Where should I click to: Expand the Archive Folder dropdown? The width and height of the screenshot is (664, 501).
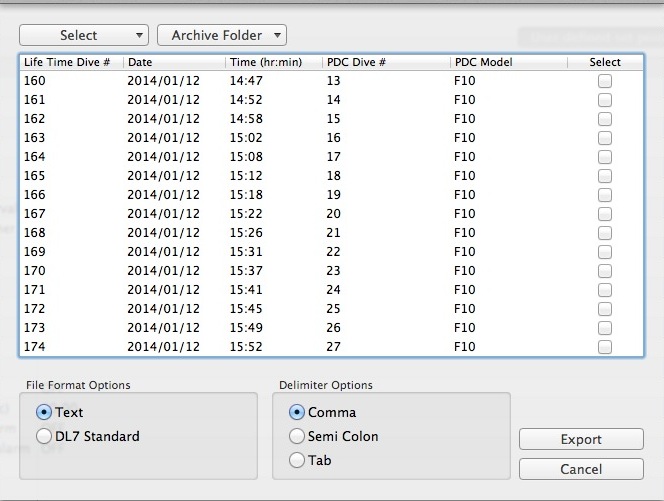[x=222, y=35]
